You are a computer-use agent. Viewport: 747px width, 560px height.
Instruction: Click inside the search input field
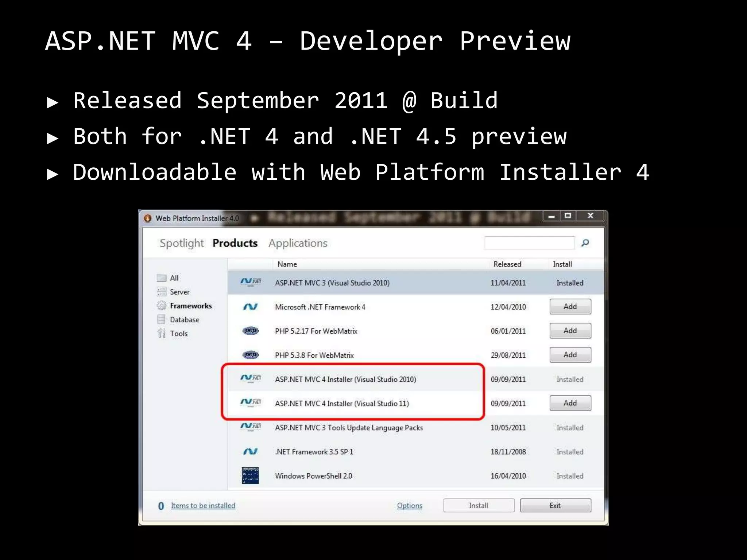[x=530, y=243]
